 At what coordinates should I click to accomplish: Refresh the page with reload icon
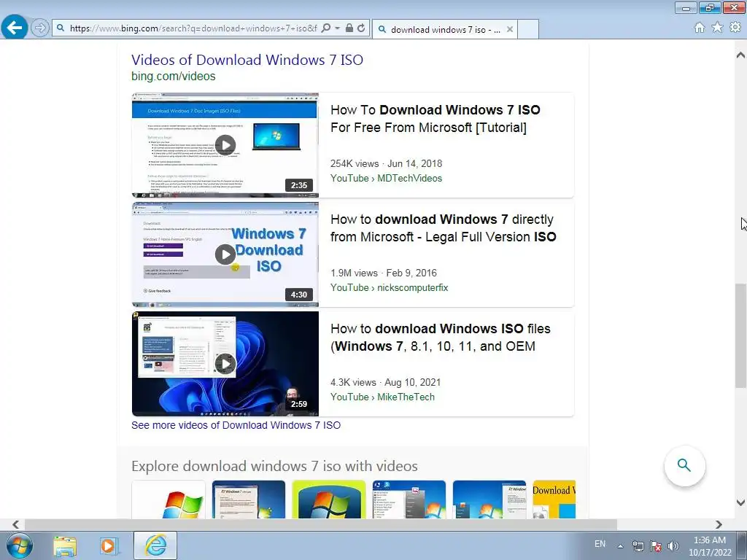(x=361, y=28)
